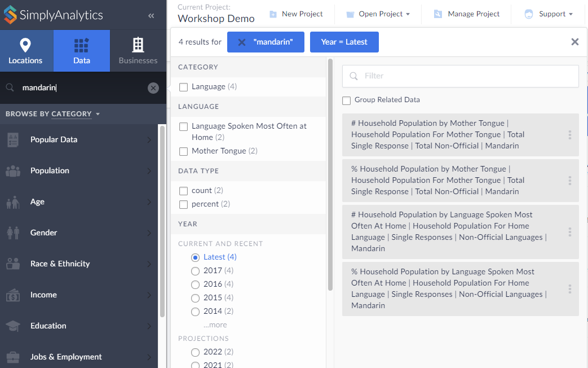Close the search results panel
Viewport: 588px width, 368px height.
click(574, 42)
